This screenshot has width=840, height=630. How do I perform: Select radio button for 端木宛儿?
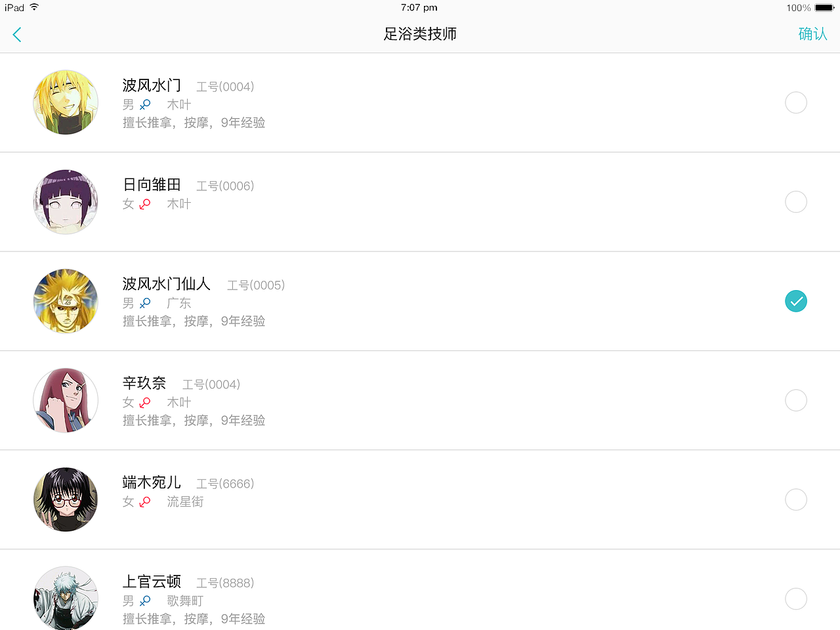point(795,499)
